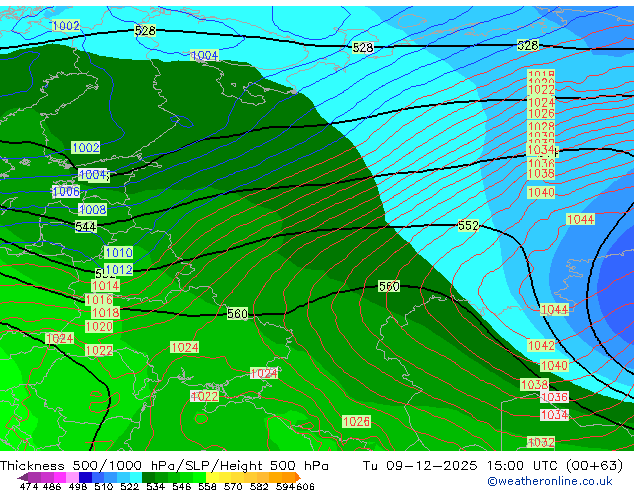Click the bright yellow legend swatch above 558

coord(212,477)
